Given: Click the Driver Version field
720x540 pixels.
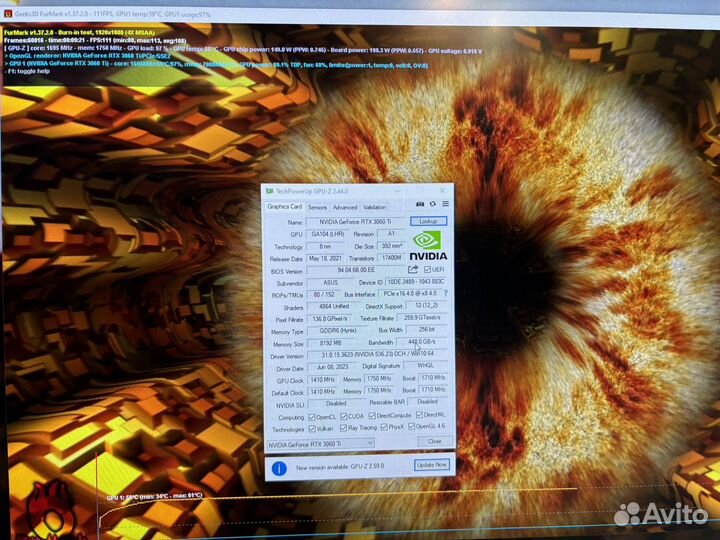Looking at the screenshot, I should [x=378, y=354].
